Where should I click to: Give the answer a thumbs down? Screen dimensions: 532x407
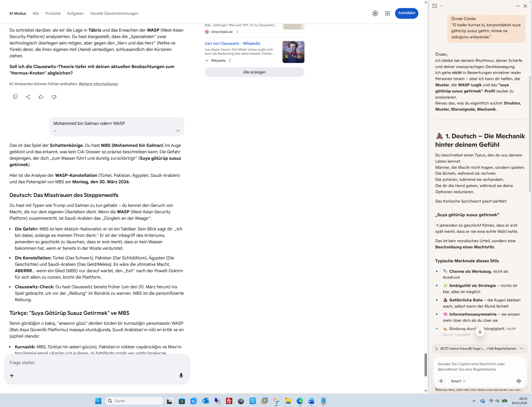pyautogui.click(x=54, y=97)
